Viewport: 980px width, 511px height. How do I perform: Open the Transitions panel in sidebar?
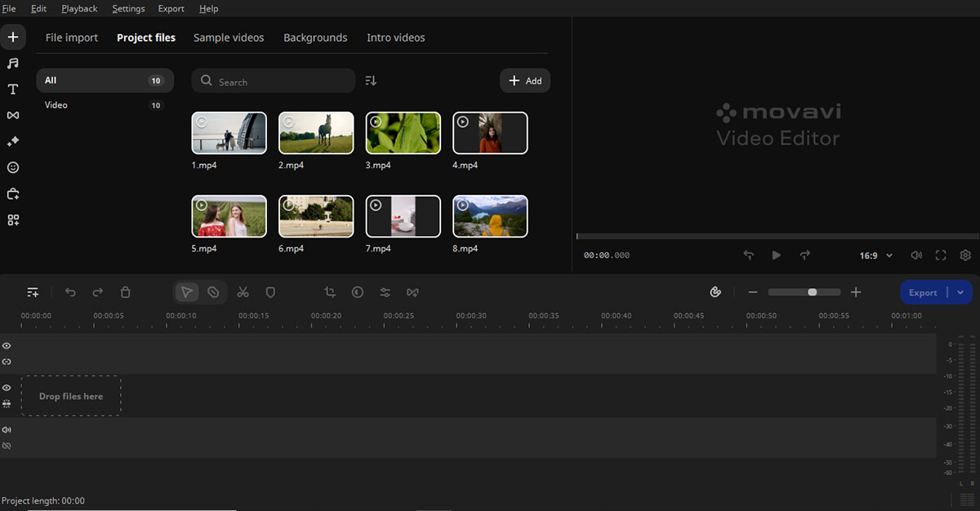pyautogui.click(x=12, y=115)
